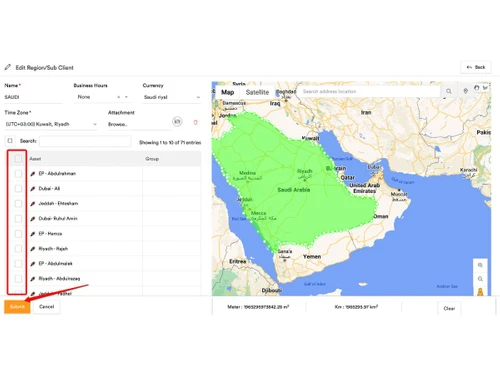Tick the checkbox for Dubai- Ruhul Amin
The width and height of the screenshot is (500, 375).
tap(18, 219)
